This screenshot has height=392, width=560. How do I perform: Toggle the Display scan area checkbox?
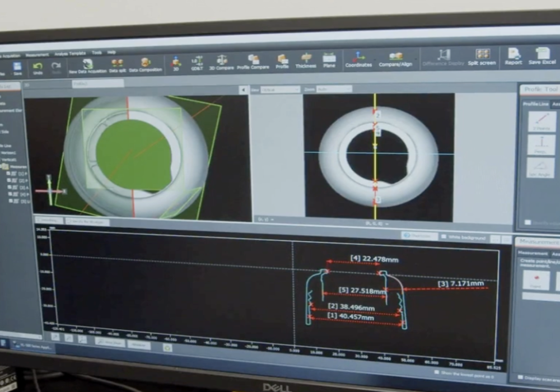[521, 378]
